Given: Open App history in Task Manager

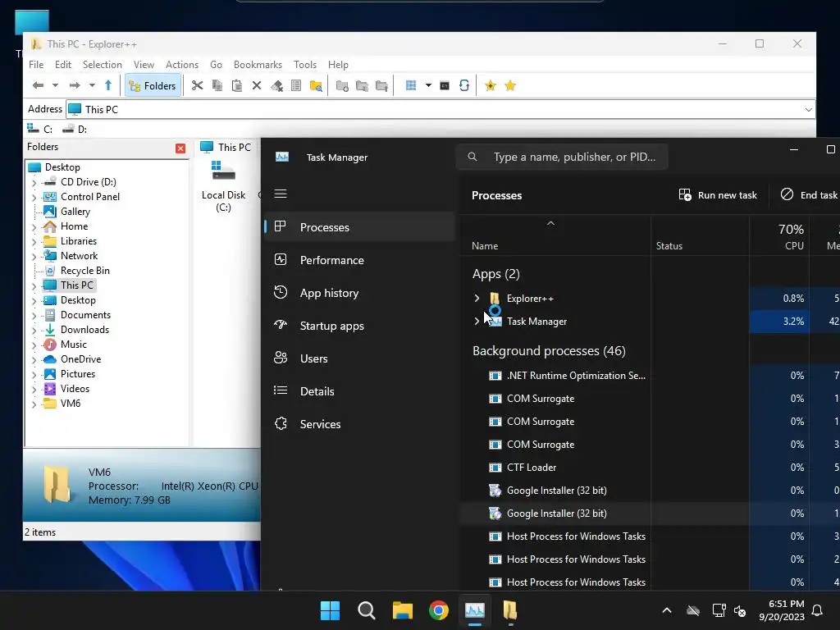Looking at the screenshot, I should pos(359,293).
